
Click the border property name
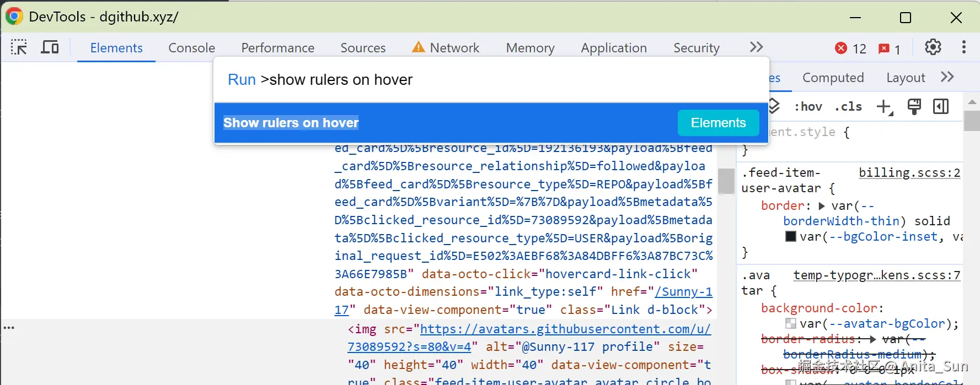click(x=783, y=206)
